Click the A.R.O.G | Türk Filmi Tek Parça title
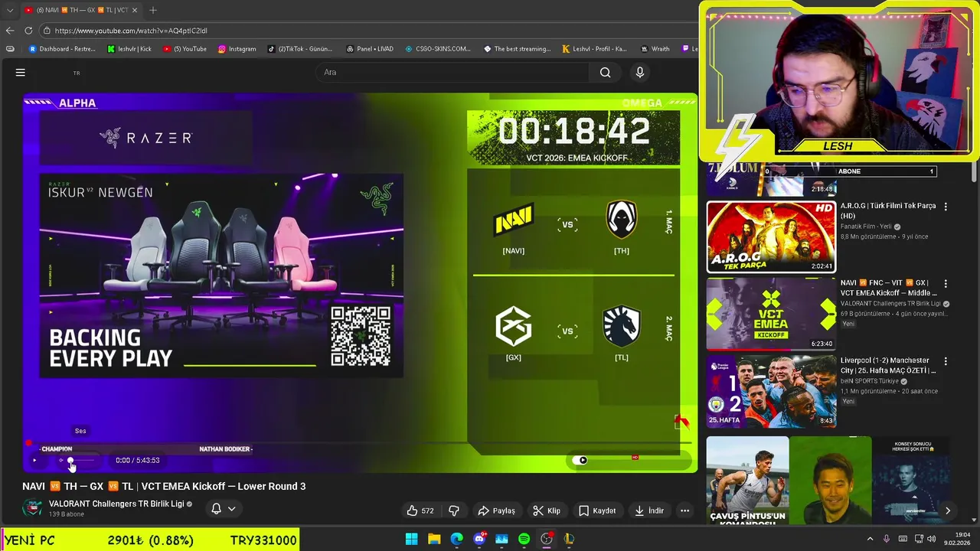Image resolution: width=980 pixels, height=551 pixels. click(x=888, y=211)
